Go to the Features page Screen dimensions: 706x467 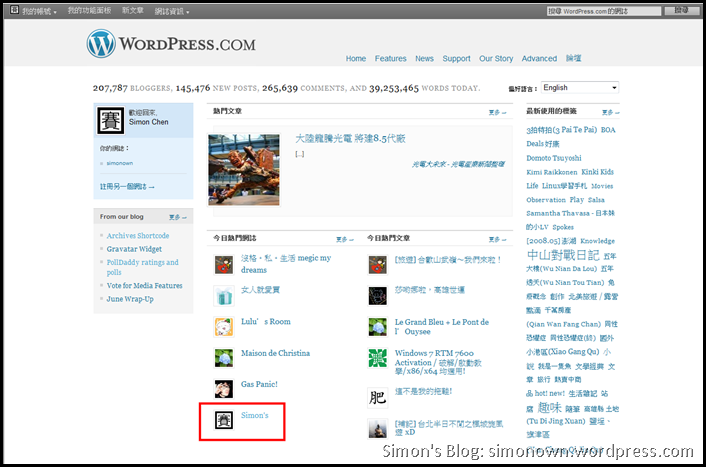coord(390,59)
